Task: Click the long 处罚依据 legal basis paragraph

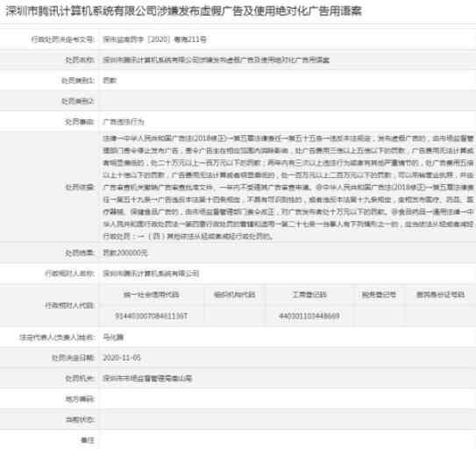Action: (x=288, y=187)
